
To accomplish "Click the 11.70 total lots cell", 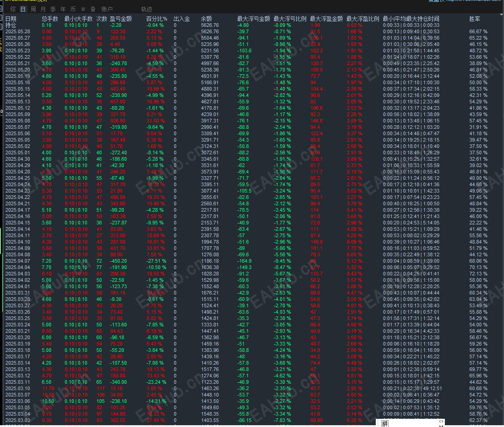I will click(48, 388).
